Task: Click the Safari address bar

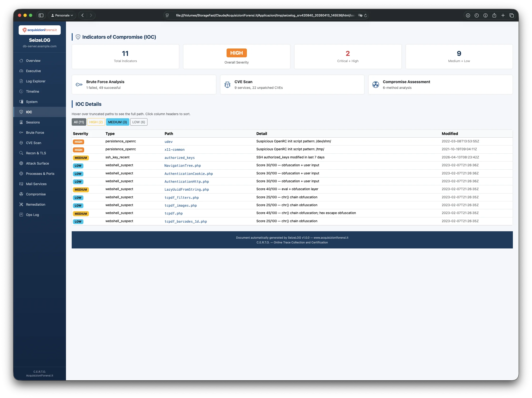Action: point(265,15)
